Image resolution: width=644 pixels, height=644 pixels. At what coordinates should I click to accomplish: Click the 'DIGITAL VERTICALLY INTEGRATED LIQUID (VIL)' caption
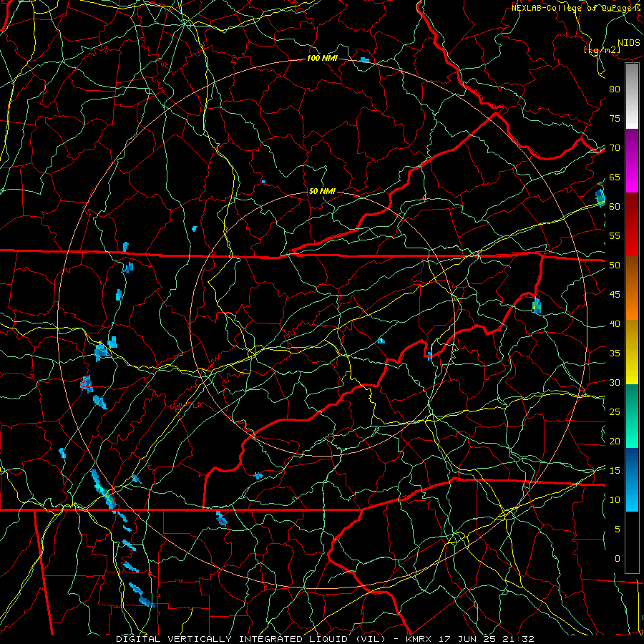coord(250,639)
